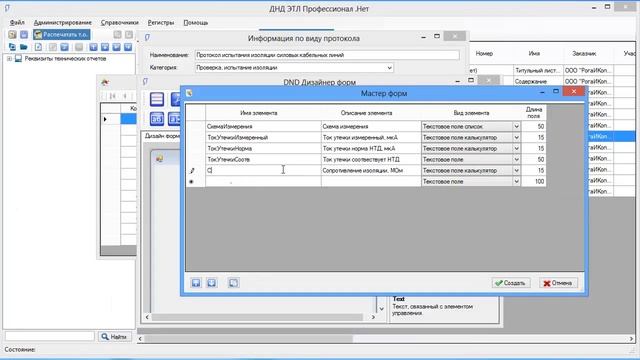Expand the Реквизиты технических отчетов tree node
Screen dimensions: 640x360
[9, 59]
